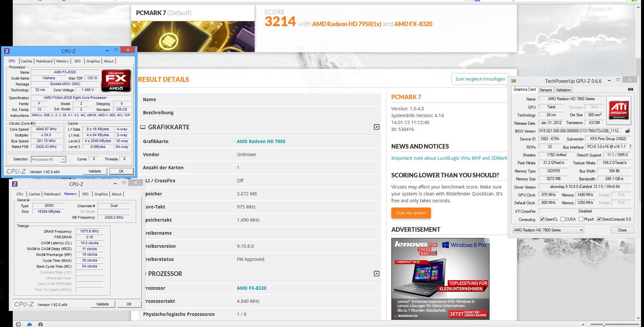644x327 pixels.
Task: Click the Treiberstatus value FM Approved
Action: (251, 259)
